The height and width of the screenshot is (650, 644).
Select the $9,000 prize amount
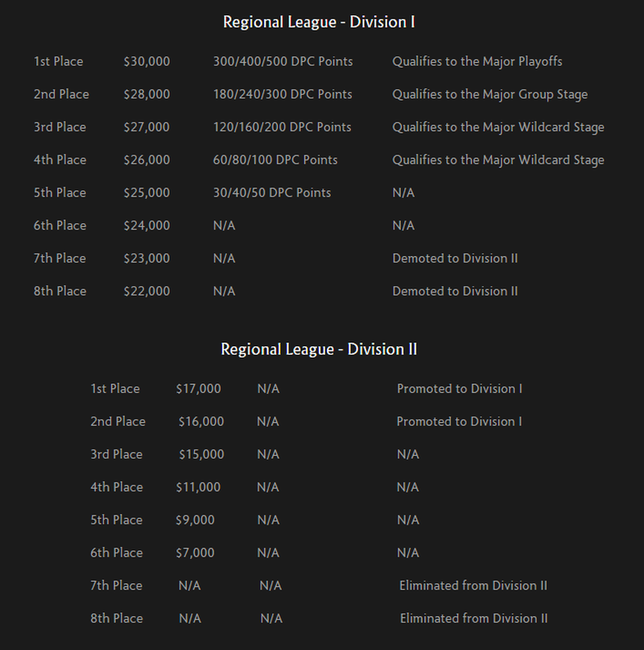pyautogui.click(x=195, y=520)
